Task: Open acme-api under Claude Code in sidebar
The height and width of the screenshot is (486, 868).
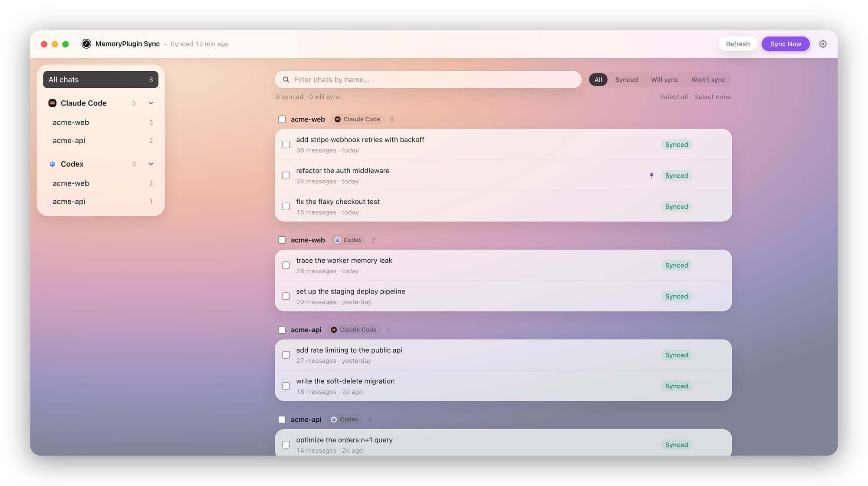Action: pyautogui.click(x=101, y=141)
